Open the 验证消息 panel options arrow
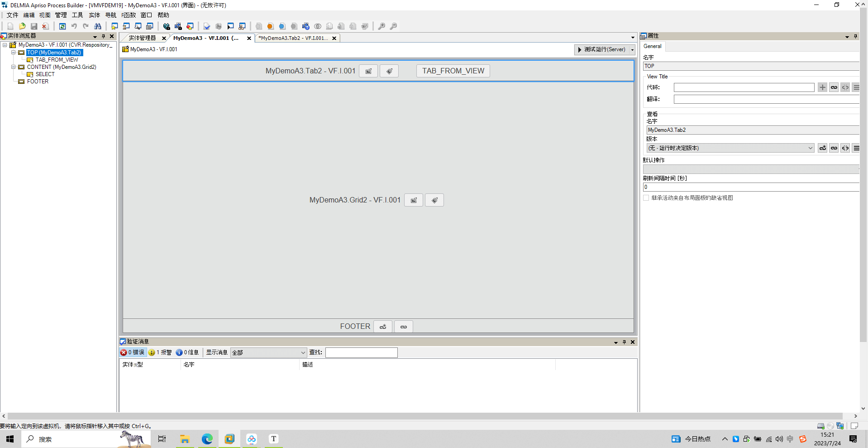The height and width of the screenshot is (448, 868). coord(616,342)
